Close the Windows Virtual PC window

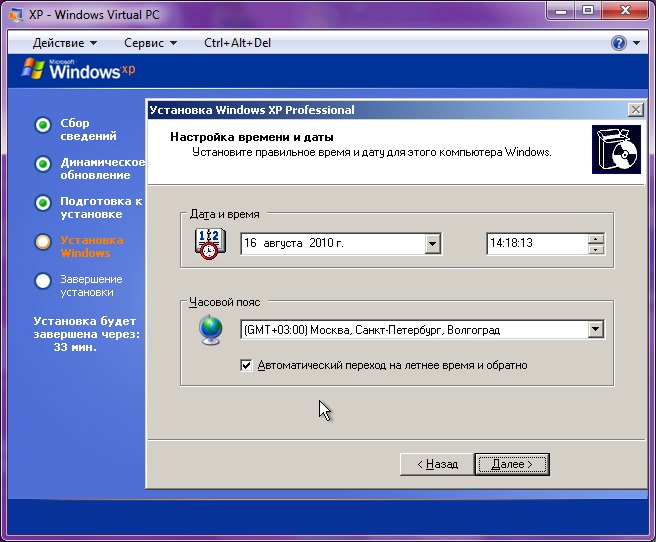625,10
